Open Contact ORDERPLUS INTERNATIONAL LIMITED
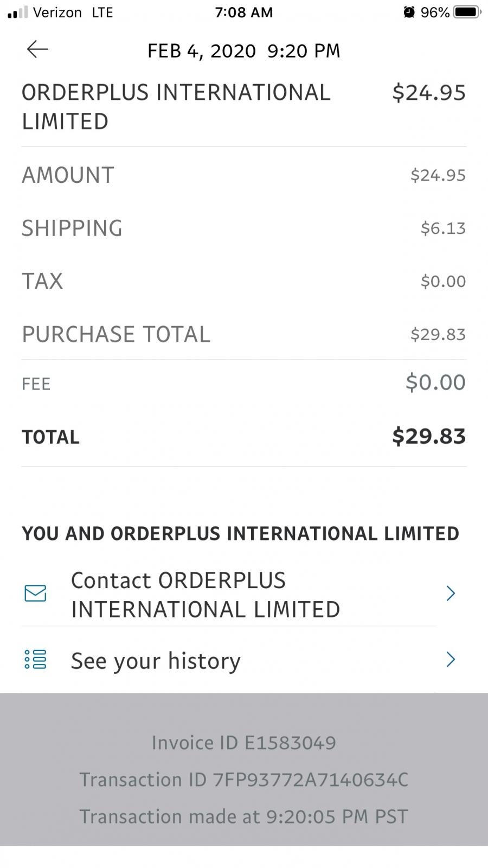The height and width of the screenshot is (868, 488). 244,595
